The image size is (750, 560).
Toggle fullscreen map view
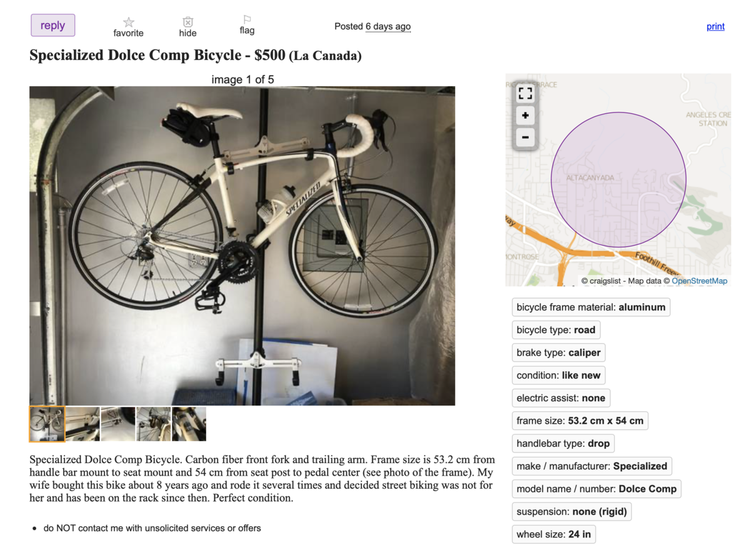point(526,94)
